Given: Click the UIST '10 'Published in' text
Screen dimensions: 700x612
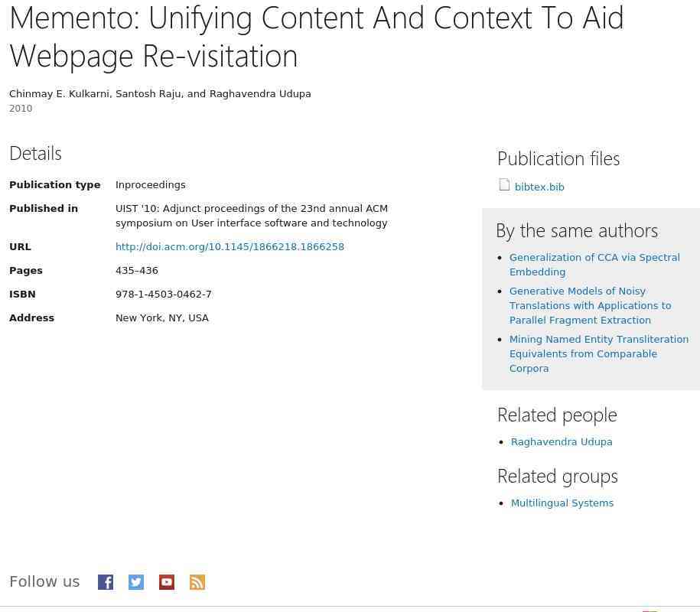Looking at the screenshot, I should point(252,216).
